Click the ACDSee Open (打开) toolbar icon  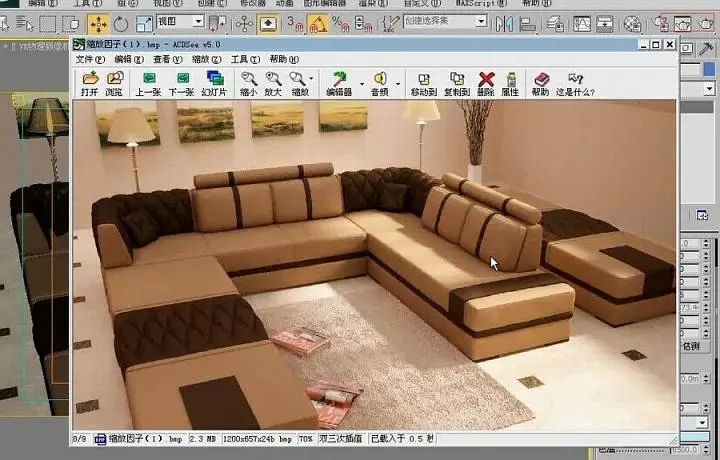click(x=90, y=83)
